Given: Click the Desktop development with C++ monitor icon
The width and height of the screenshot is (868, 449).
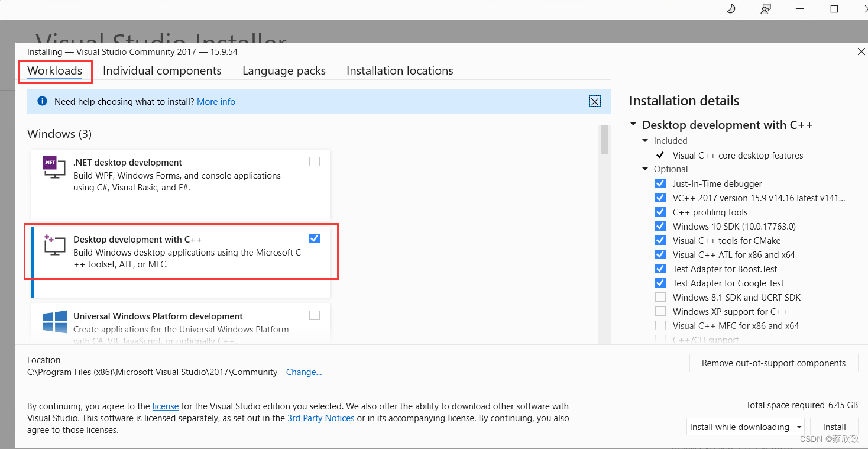Looking at the screenshot, I should pyautogui.click(x=54, y=244).
